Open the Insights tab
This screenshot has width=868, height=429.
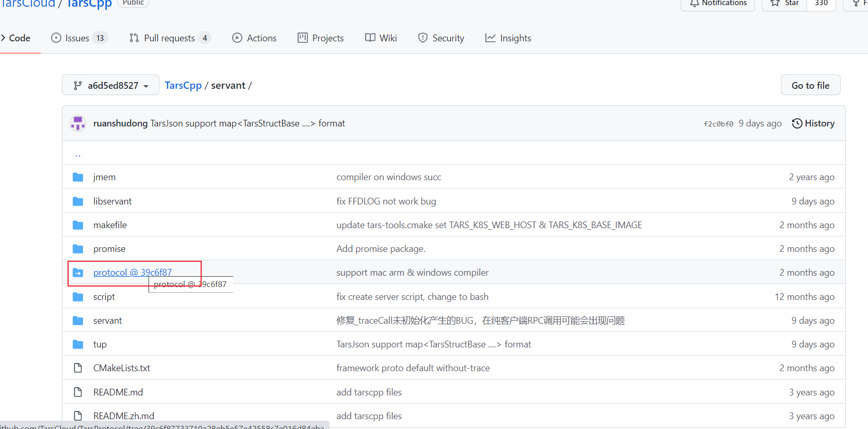click(508, 38)
